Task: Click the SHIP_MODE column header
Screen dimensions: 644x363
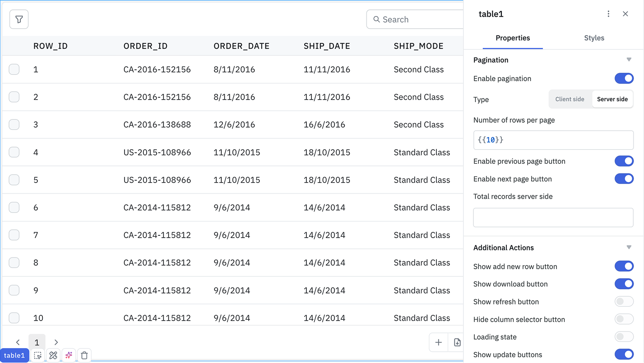Action: tap(418, 46)
